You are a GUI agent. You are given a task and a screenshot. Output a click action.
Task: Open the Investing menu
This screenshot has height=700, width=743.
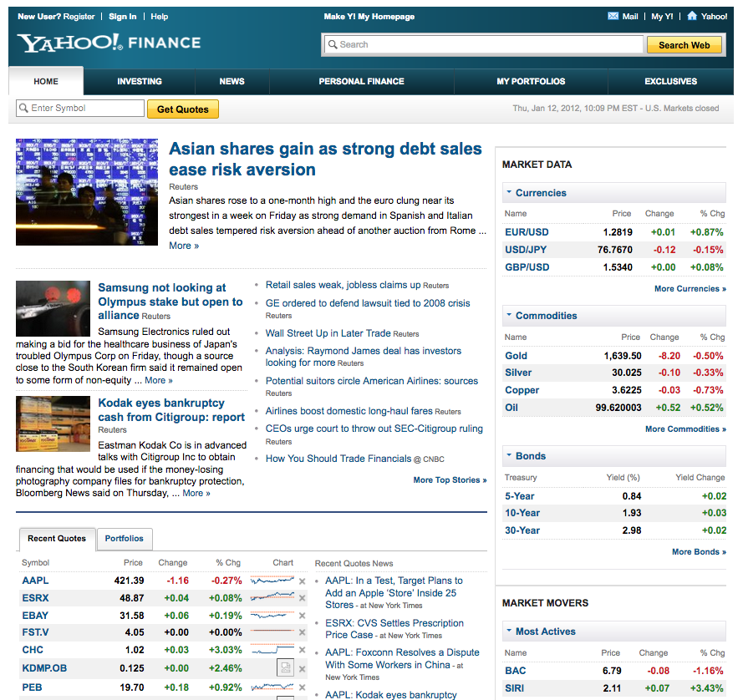click(140, 82)
